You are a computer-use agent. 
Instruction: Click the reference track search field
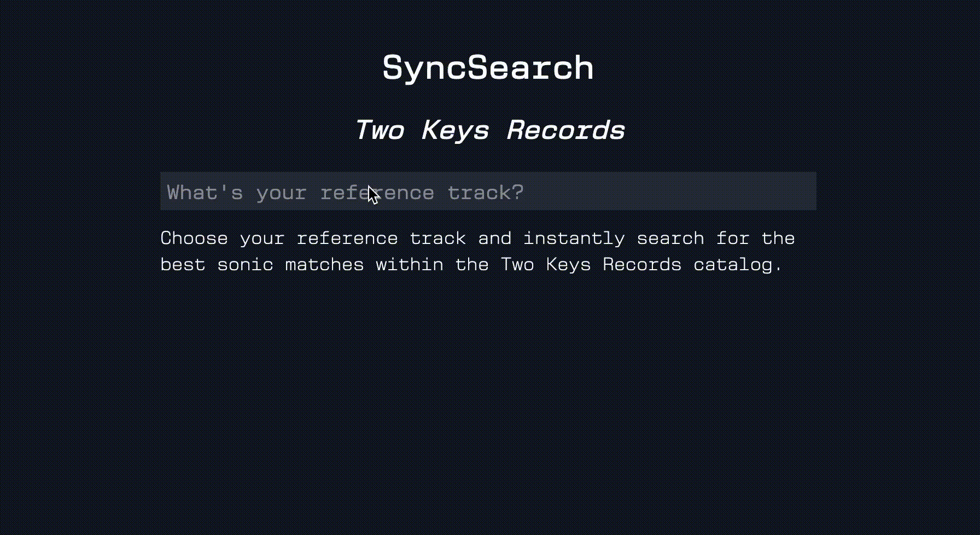pyautogui.click(x=488, y=191)
